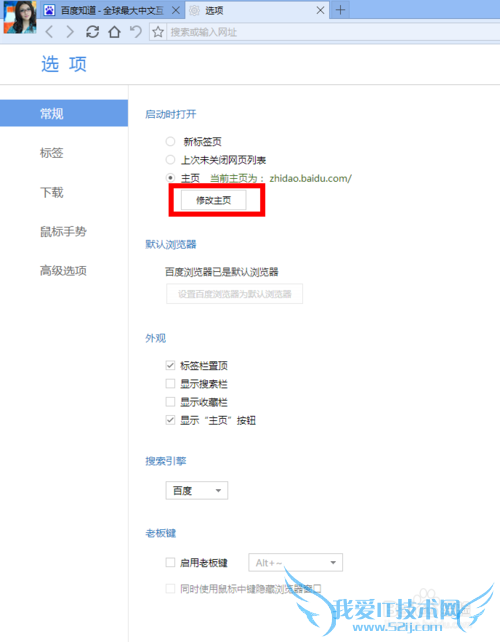This screenshot has height=642, width=500.
Task: Select 上次未关闭网页列表 radio button
Action: 170,160
